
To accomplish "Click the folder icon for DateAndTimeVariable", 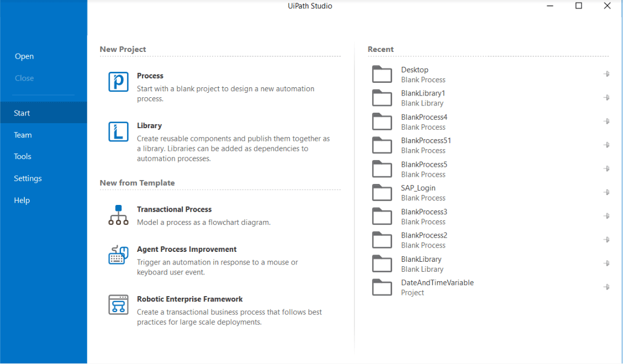I will click(382, 287).
